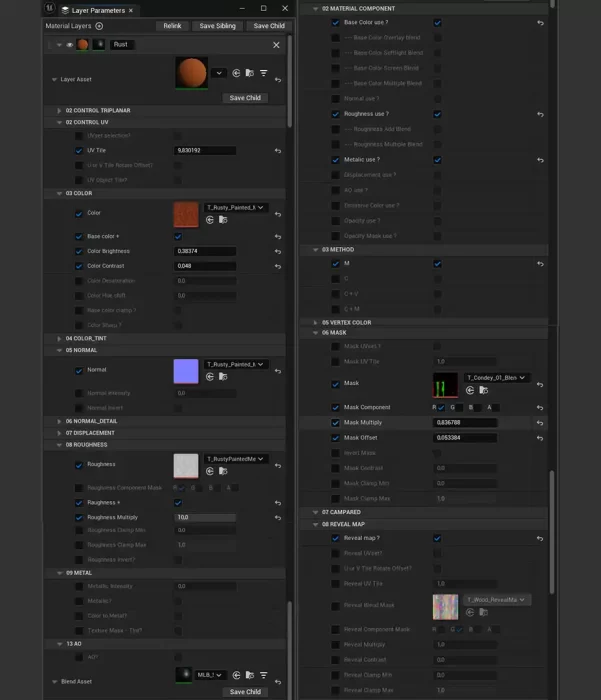The image size is (601, 700).
Task: Reset Mask Multiply to its default value
Action: (x=540, y=423)
